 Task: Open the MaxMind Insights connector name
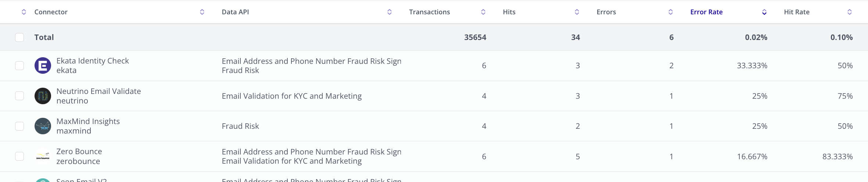click(88, 121)
